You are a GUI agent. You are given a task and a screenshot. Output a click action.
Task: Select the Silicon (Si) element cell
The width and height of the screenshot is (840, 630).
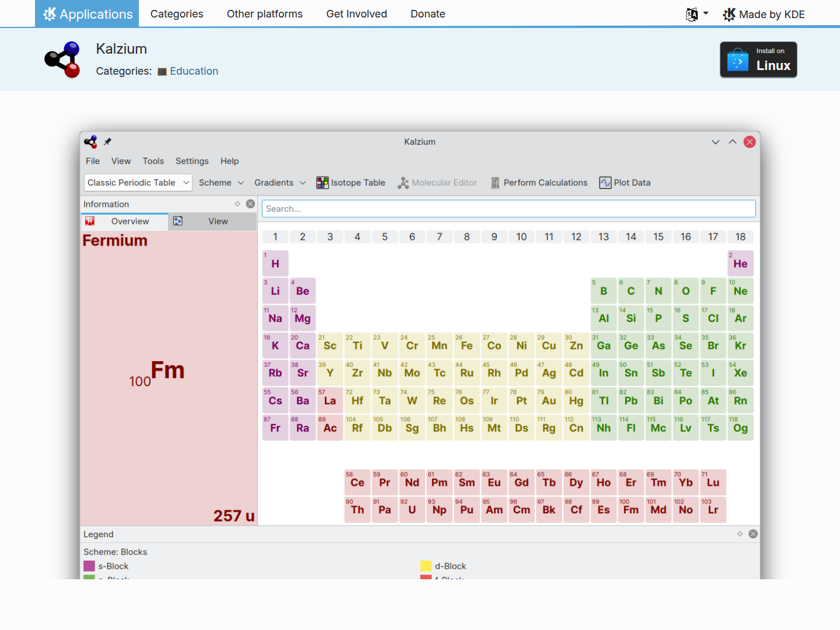(x=631, y=318)
